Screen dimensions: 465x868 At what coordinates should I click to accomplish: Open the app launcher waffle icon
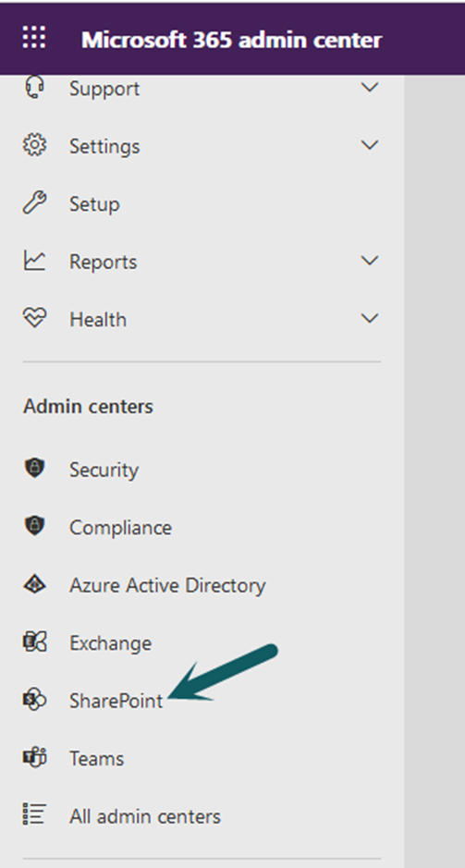pyautogui.click(x=34, y=38)
